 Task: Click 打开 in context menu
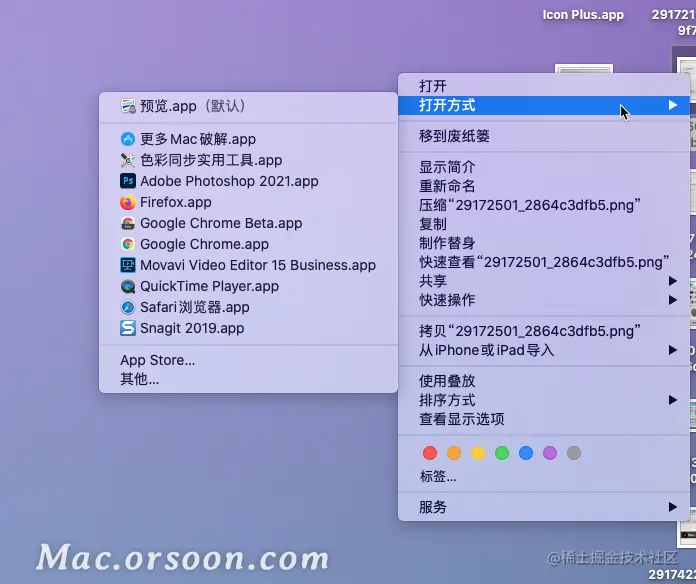544,86
